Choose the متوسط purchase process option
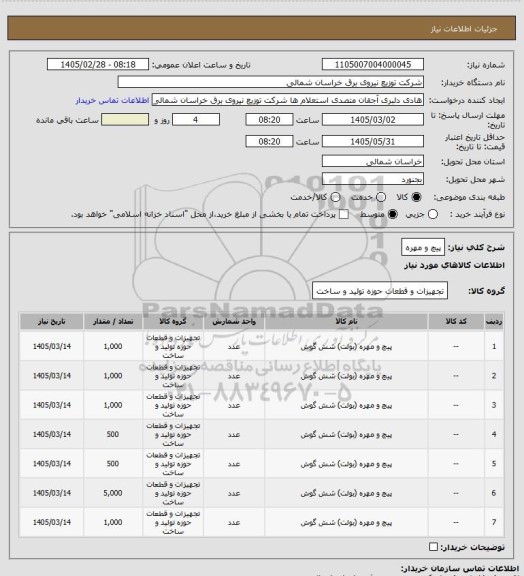This screenshot has width=524, height=576. (392, 214)
